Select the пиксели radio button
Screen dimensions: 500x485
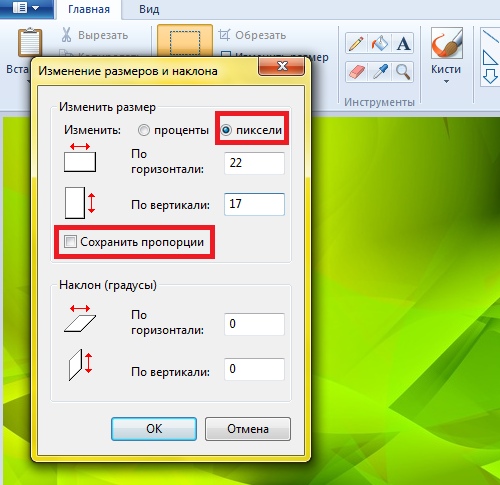click(226, 130)
